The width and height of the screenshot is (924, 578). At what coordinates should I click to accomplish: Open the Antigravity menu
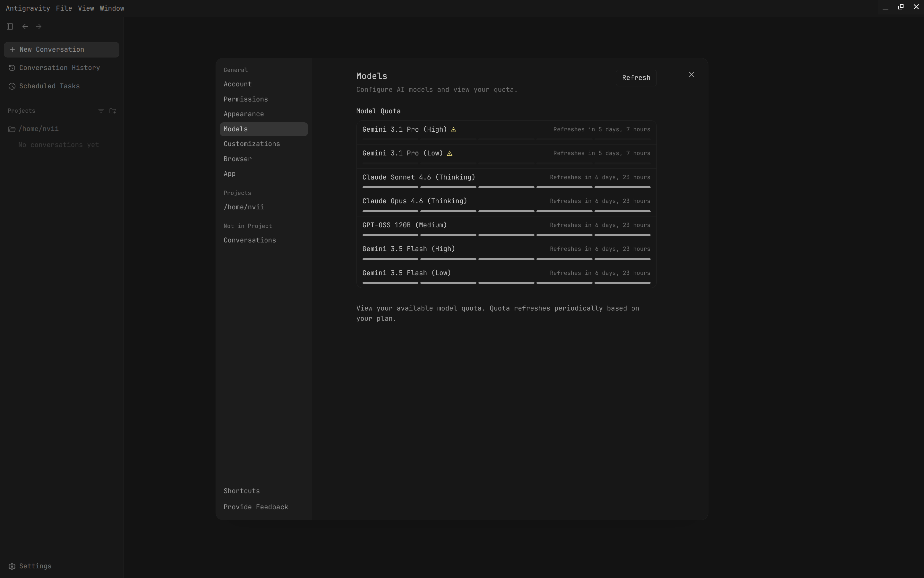pyautogui.click(x=28, y=8)
